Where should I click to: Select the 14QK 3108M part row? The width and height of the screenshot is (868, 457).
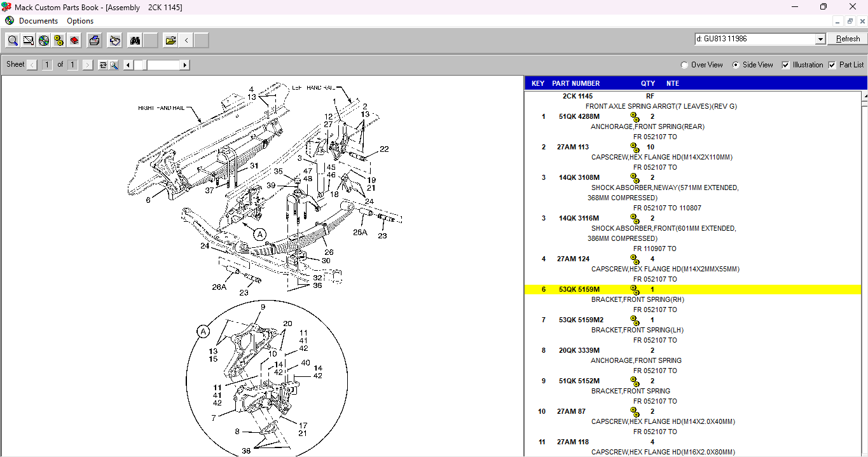click(x=693, y=178)
